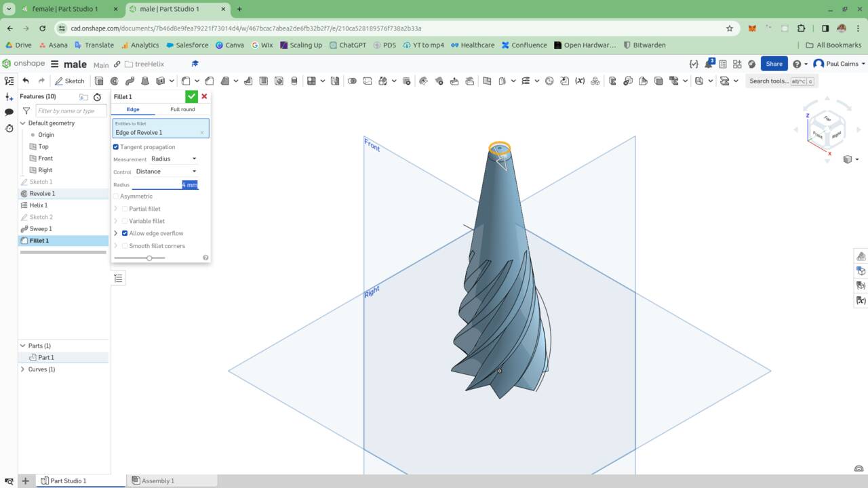
Task: Open the Help menu dropdown
Action: pyautogui.click(x=800, y=64)
